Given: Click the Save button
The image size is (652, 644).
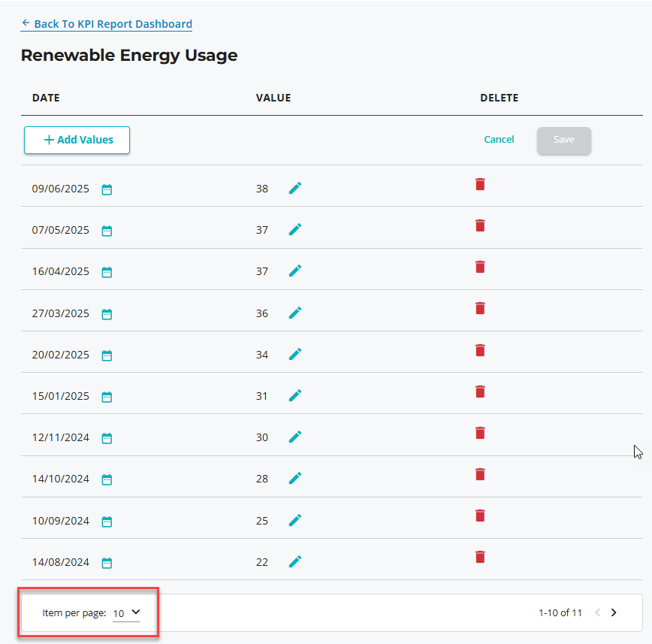Looking at the screenshot, I should pyautogui.click(x=563, y=140).
